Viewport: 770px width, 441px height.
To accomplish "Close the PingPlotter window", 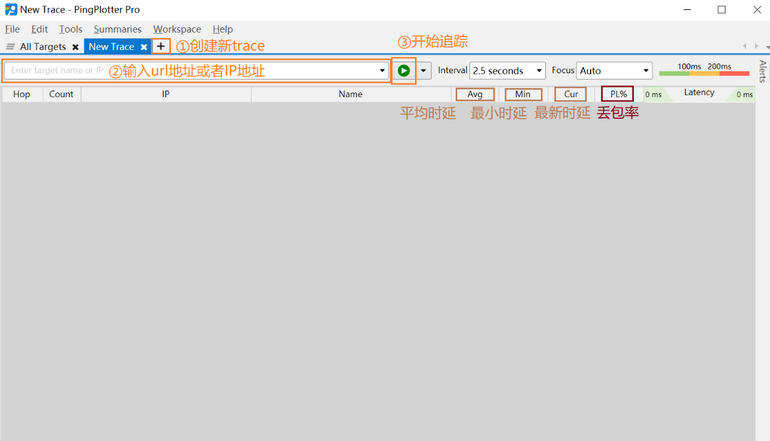I will click(x=757, y=10).
